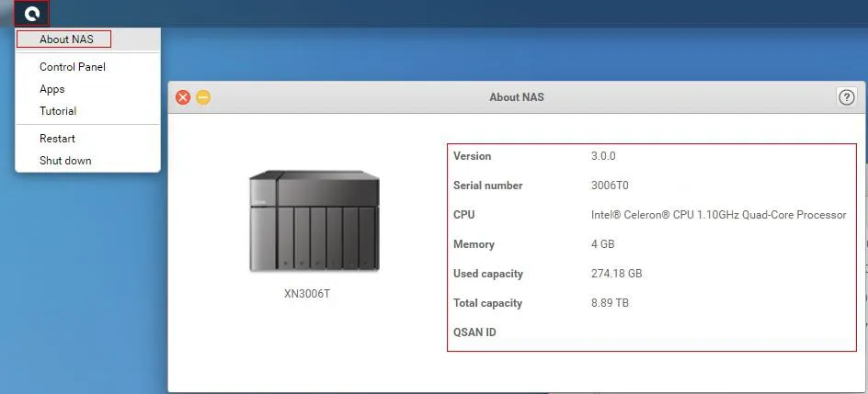Select the total capacity 8.89 TB
The width and height of the screenshot is (868, 394).
point(610,303)
